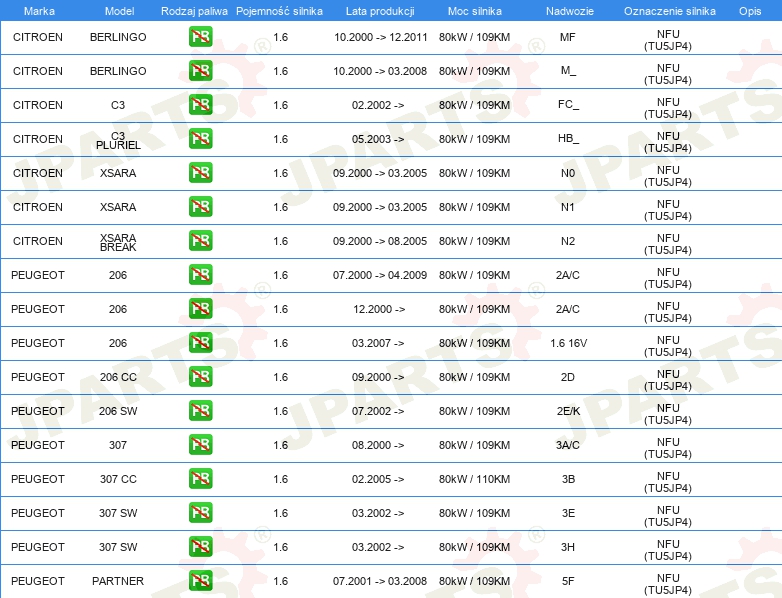Select the C3 PLURIEL model cell
Viewport: 782px width, 598px height.
118,141
